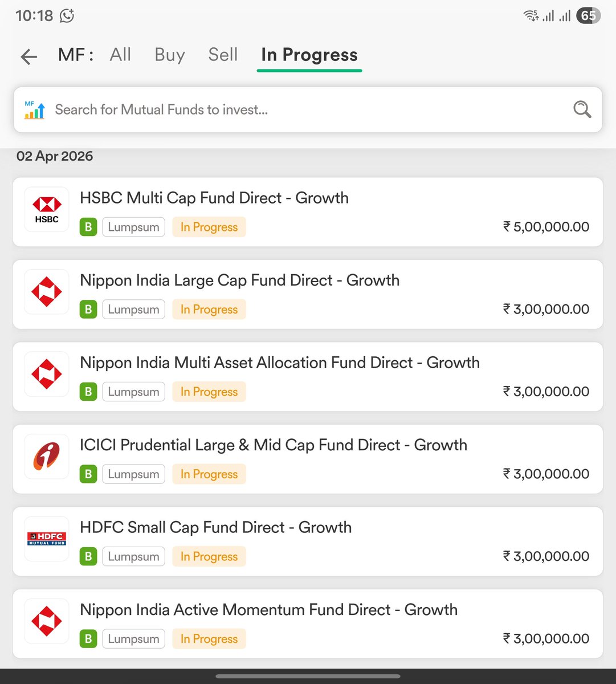616x684 pixels.
Task: Switch to the All tab
Action: click(x=120, y=55)
